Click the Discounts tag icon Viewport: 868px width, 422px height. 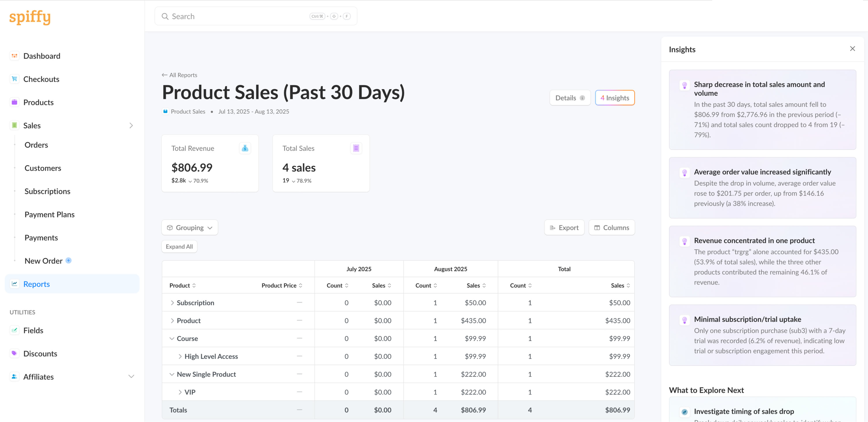[x=14, y=353]
